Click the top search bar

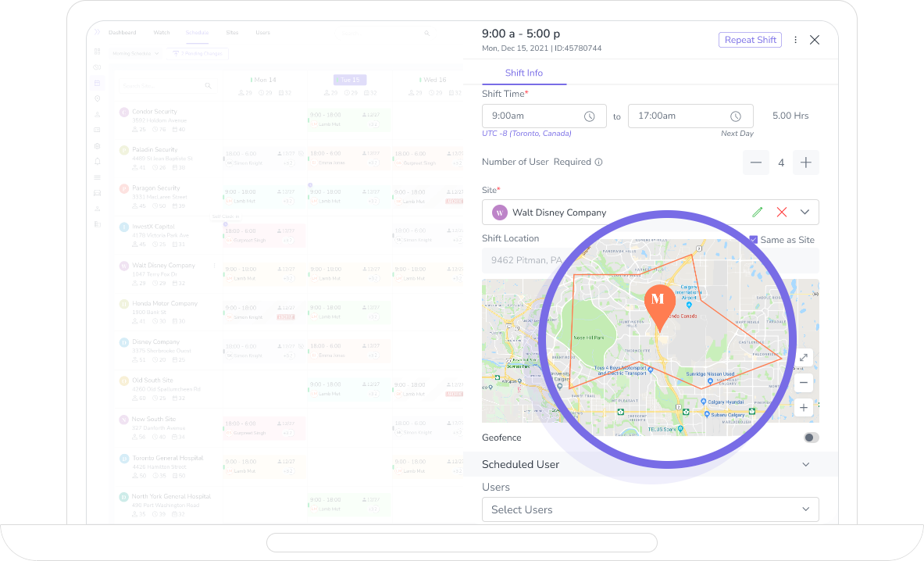pos(386,33)
